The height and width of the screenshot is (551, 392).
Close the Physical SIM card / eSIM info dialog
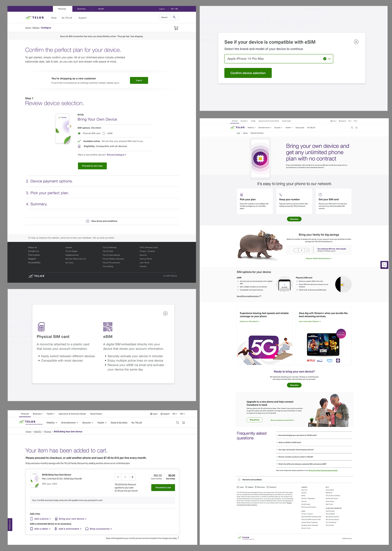(x=165, y=313)
